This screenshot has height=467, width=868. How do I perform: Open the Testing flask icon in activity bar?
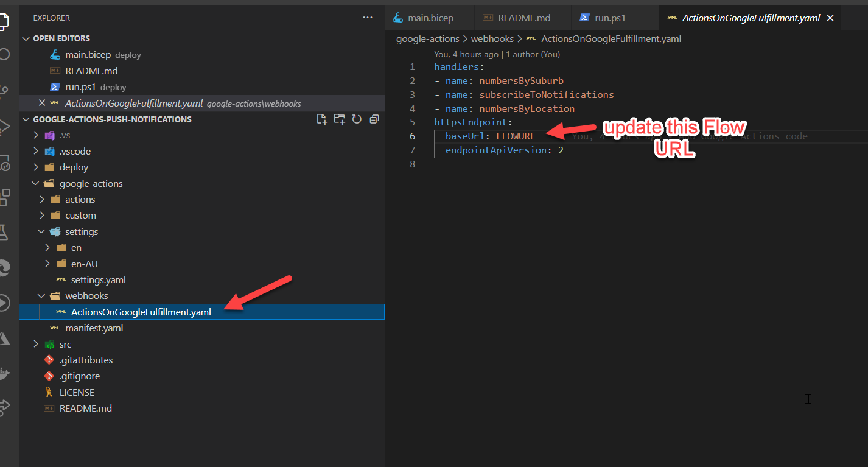(x=4, y=232)
